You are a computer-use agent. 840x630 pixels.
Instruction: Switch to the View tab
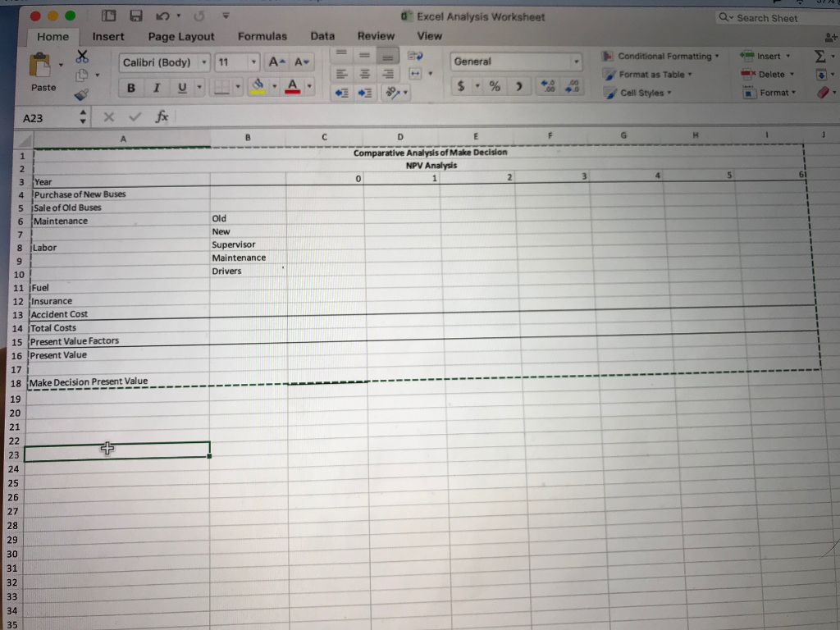click(429, 36)
